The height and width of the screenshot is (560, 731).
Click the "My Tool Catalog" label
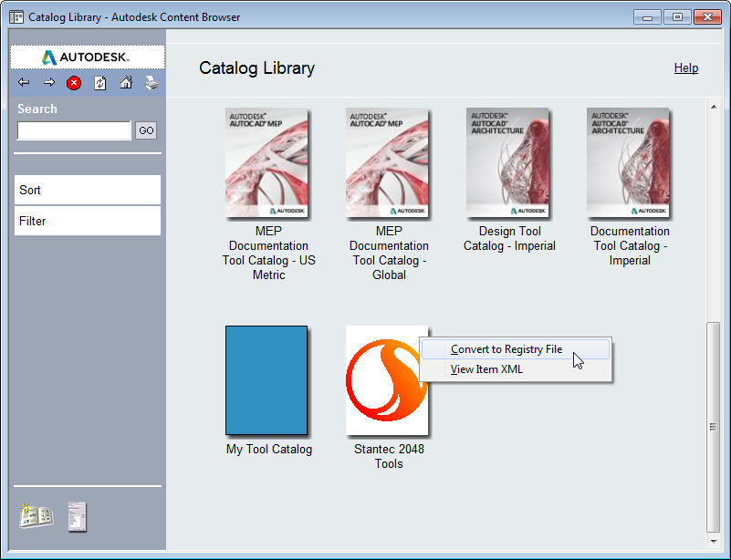click(269, 449)
